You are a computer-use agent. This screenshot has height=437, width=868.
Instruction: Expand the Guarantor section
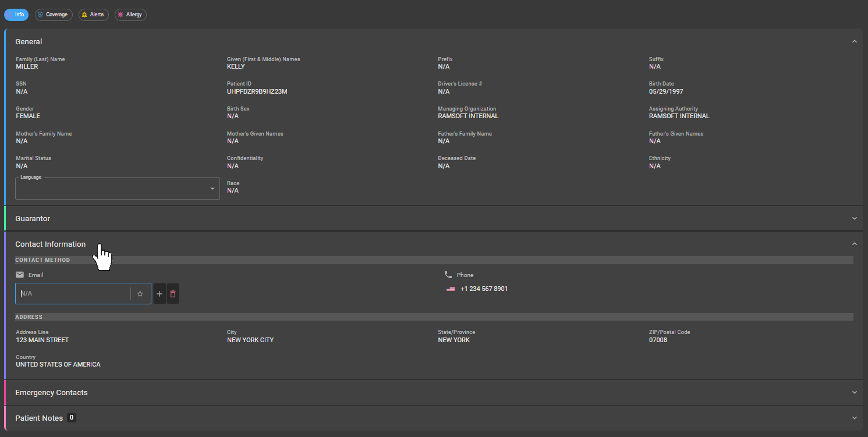click(x=854, y=219)
